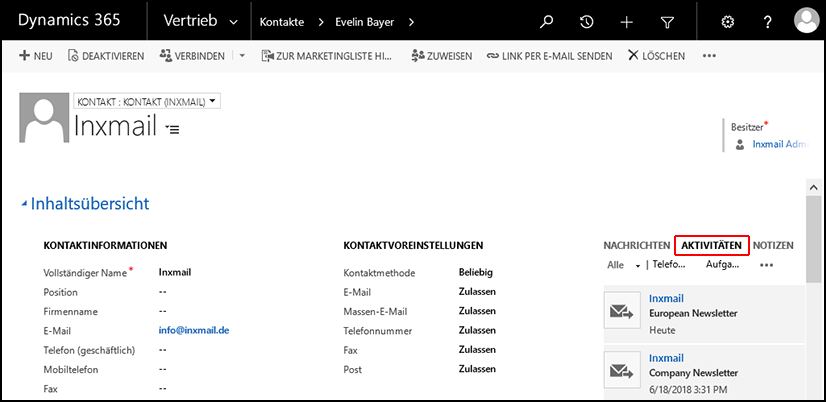Screen dimensions: 826x402
Task: Switch to NOTIZEN tab
Action: 773,246
